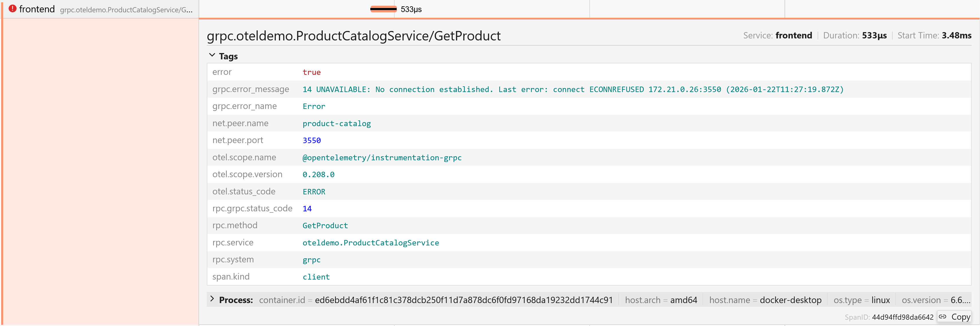Viewport: 980px width, 326px height.
Task: Click the red error icon beside frontend
Action: pyautogui.click(x=13, y=9)
